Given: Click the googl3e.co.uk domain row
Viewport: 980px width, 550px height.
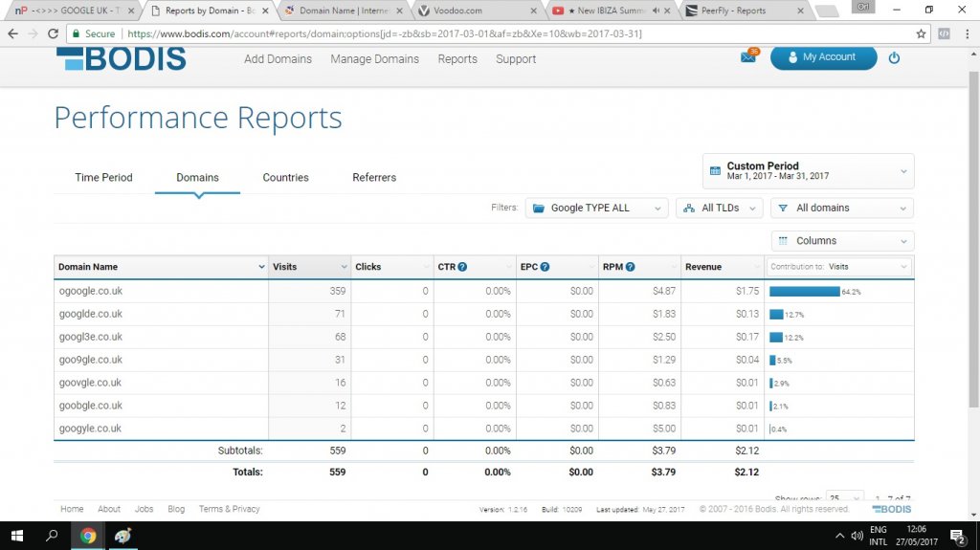Looking at the screenshot, I should point(483,337).
